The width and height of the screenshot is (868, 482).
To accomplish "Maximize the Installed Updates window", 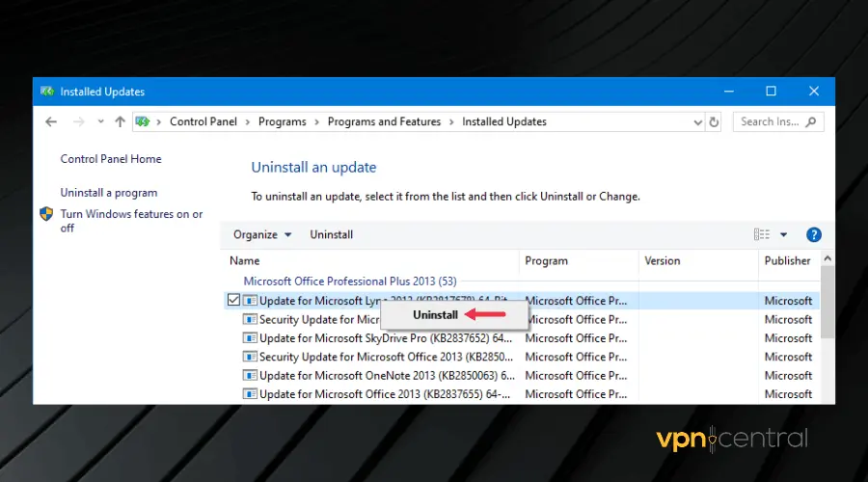I will (x=771, y=92).
